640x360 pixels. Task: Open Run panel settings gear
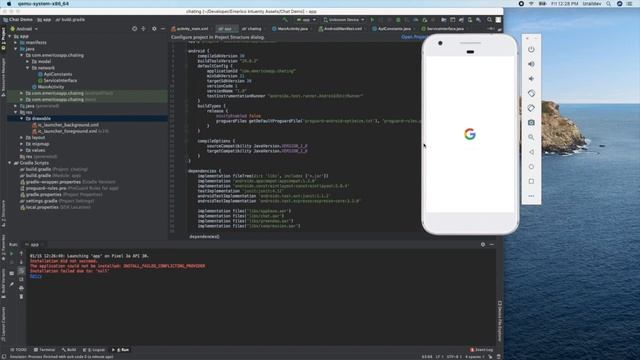tap(483, 244)
